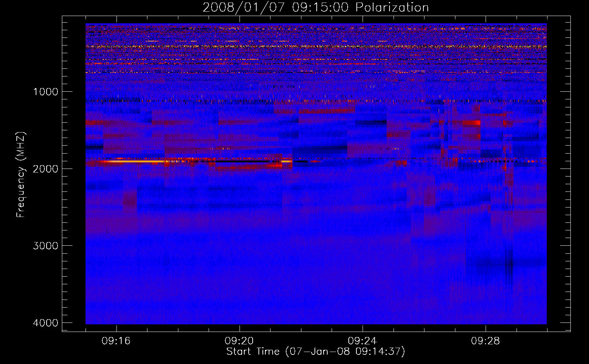Click the 2000 frequency tick label

click(x=46, y=169)
